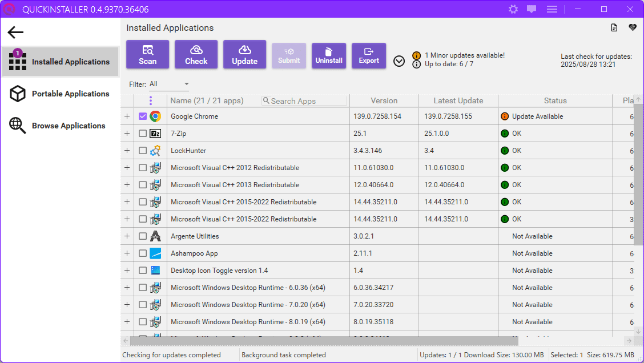Click scroll right arrow on horizontal scrollbar
Viewport: 644px width, 363px height.
tap(629, 341)
